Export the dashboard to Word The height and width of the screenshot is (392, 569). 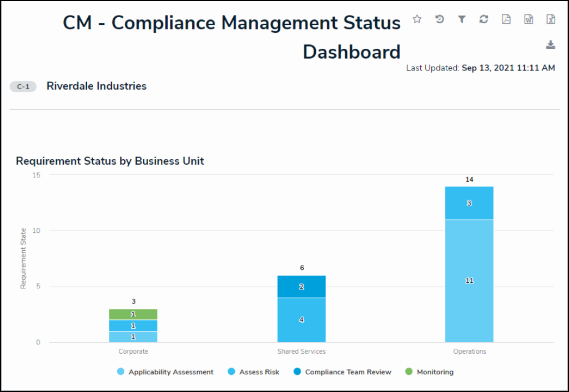(528, 19)
